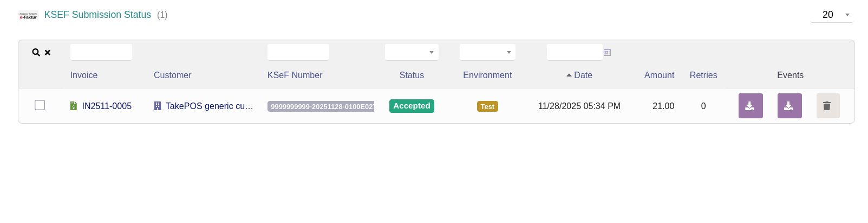Click the left purple download button
The height and width of the screenshot is (223, 868).
tap(750, 106)
